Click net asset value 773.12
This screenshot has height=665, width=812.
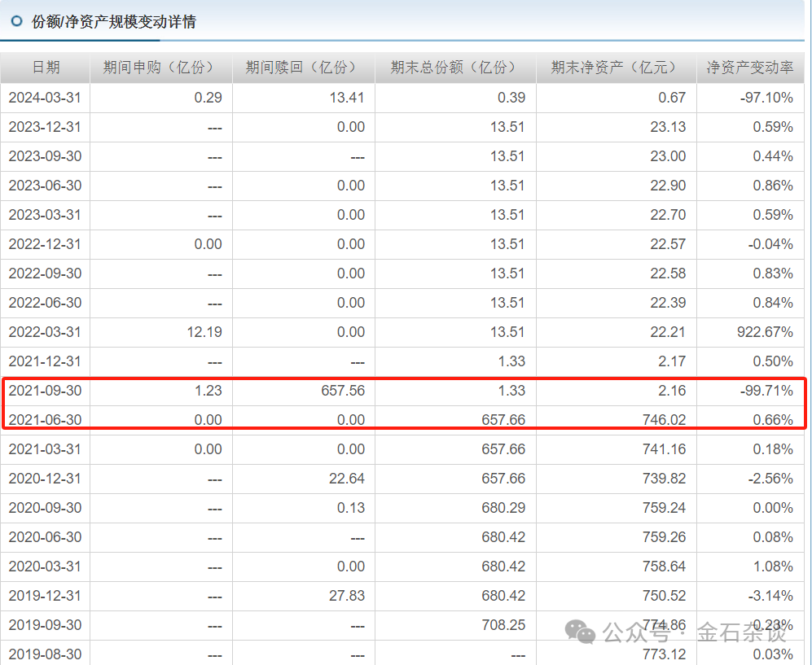665,654
